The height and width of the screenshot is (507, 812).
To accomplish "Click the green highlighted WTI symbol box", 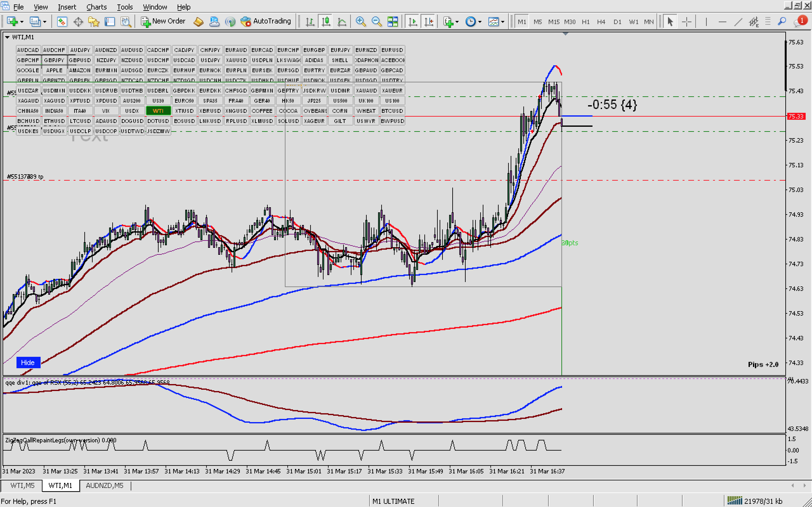I will click(x=158, y=111).
